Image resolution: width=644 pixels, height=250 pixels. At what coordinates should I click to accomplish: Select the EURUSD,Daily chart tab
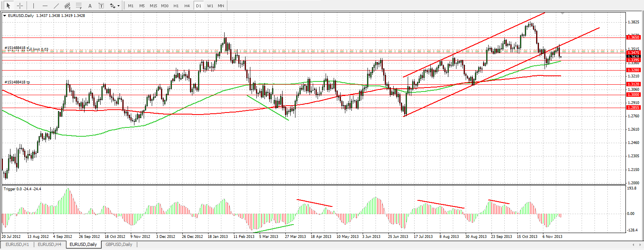click(83, 244)
